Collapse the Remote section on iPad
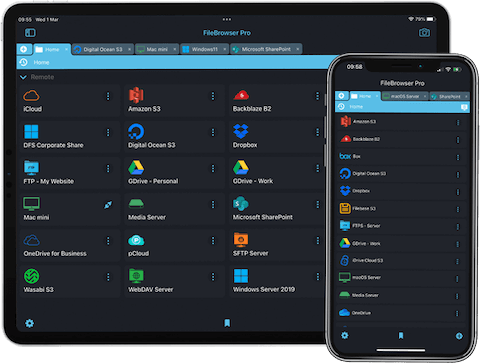 pos(23,77)
